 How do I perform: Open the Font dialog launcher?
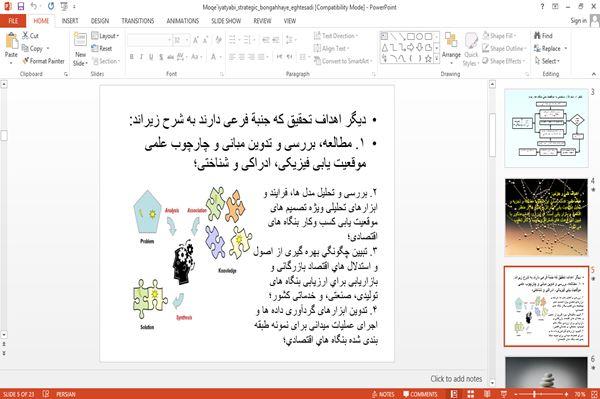click(x=221, y=74)
